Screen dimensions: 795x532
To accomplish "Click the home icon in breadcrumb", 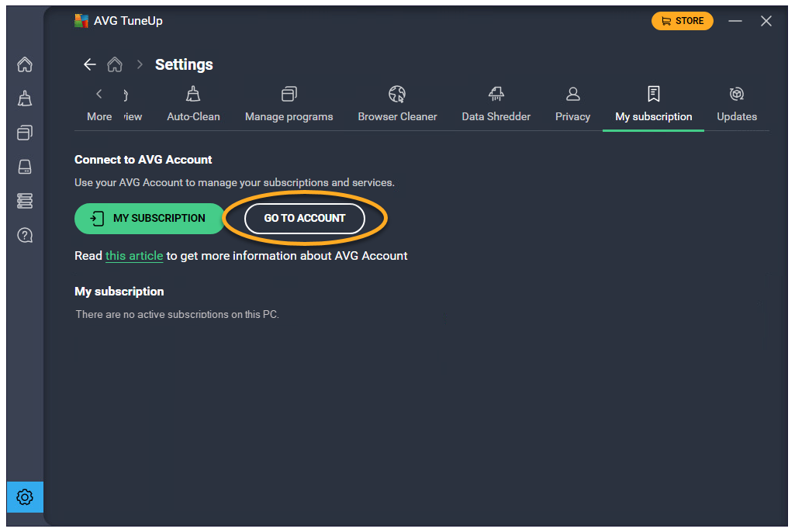I will [x=115, y=64].
